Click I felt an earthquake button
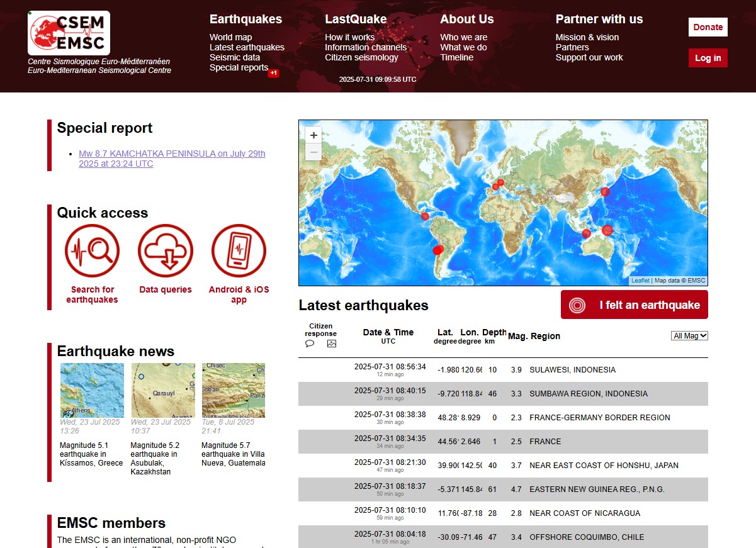Viewport: 756px width, 548px height. 635,305
